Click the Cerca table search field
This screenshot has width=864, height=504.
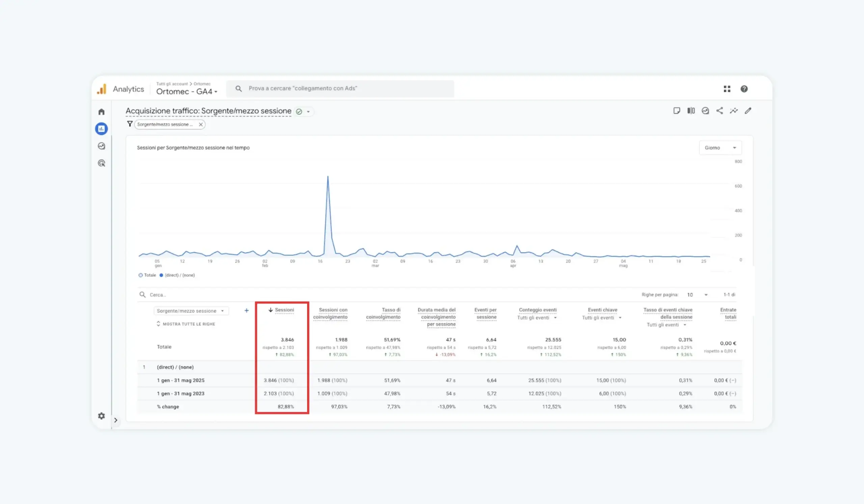pyautogui.click(x=387, y=295)
